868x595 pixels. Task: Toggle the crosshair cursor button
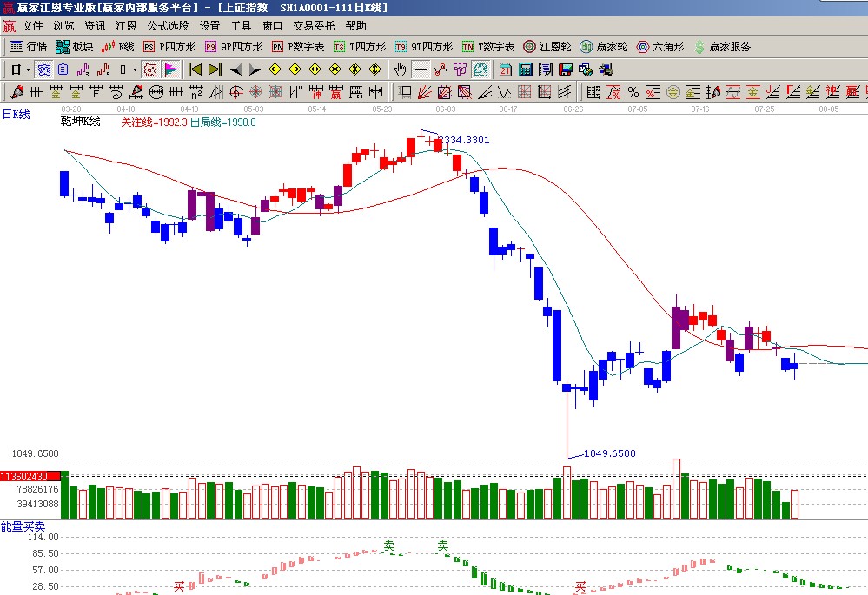click(x=421, y=69)
